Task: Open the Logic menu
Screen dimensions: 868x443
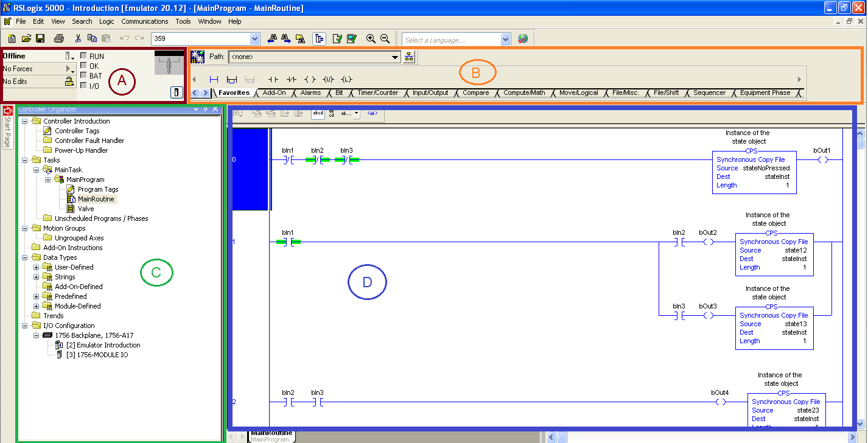Action: pos(107,21)
